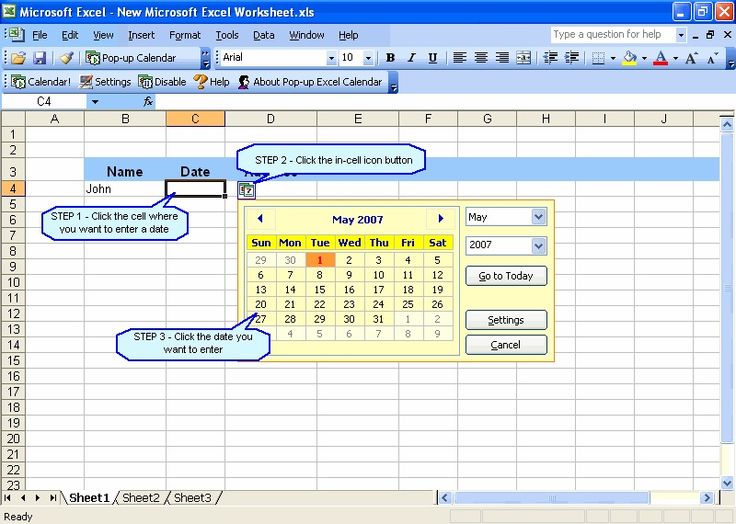
Task: Click the Go to Today button
Action: [x=506, y=276]
